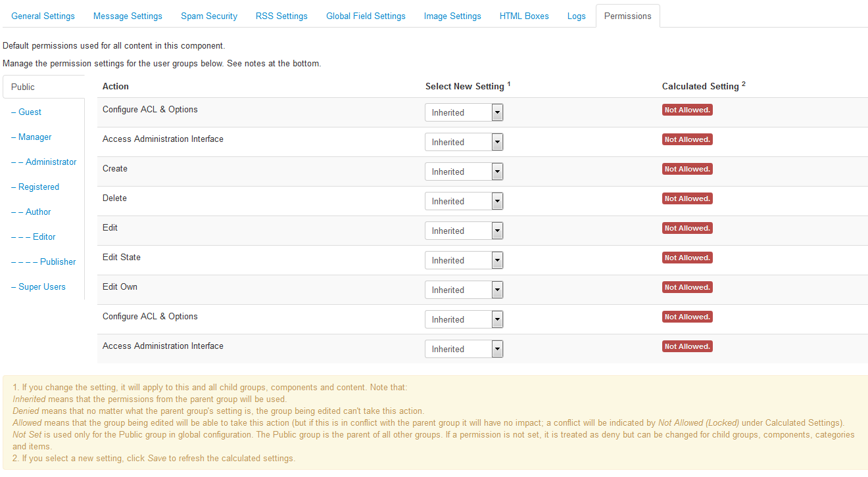This screenshot has height=477, width=868.
Task: Open the HTML Boxes tab
Action: point(524,16)
